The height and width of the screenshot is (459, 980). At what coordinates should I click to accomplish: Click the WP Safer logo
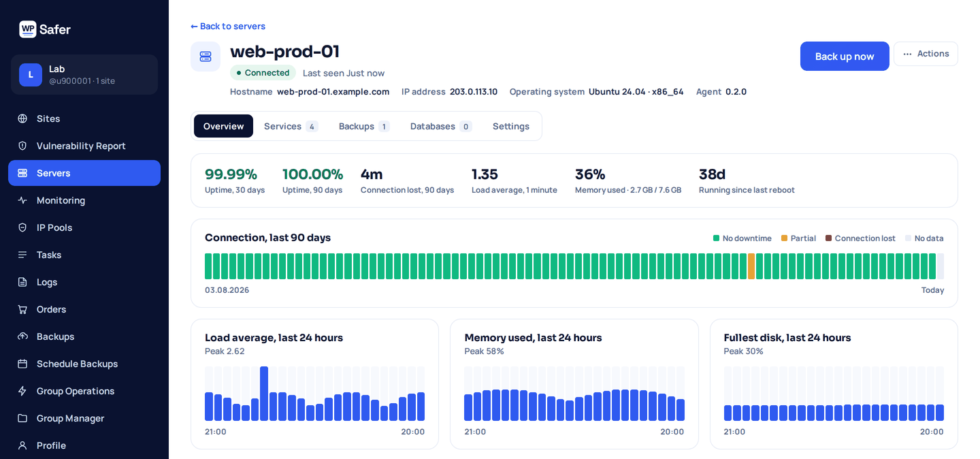coord(45,29)
